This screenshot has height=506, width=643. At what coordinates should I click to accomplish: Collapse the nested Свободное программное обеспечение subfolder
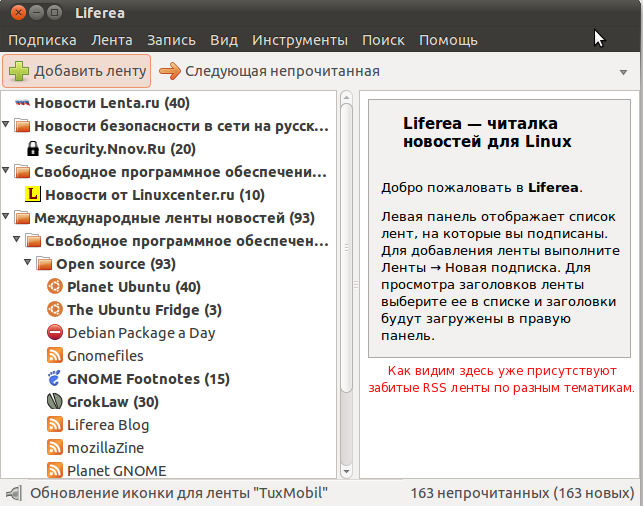click(x=16, y=239)
